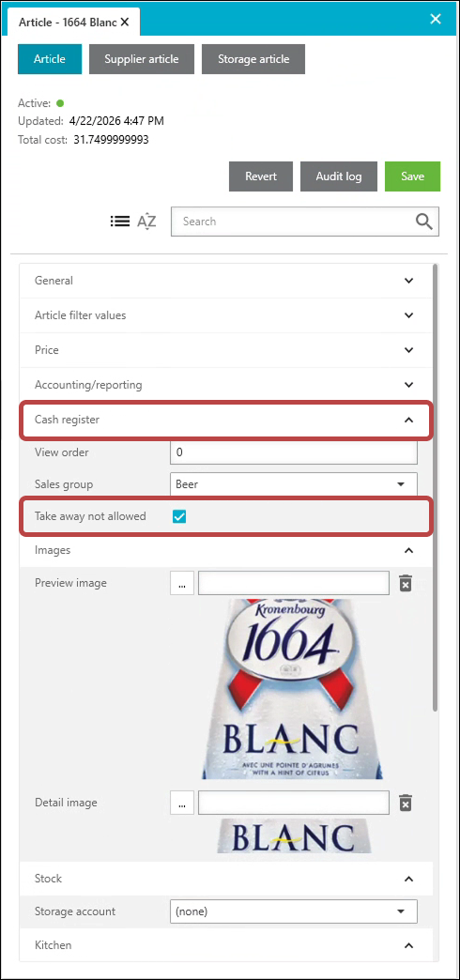The width and height of the screenshot is (460, 980).
Task: Switch to the Storage article tab
Action: pos(253,59)
